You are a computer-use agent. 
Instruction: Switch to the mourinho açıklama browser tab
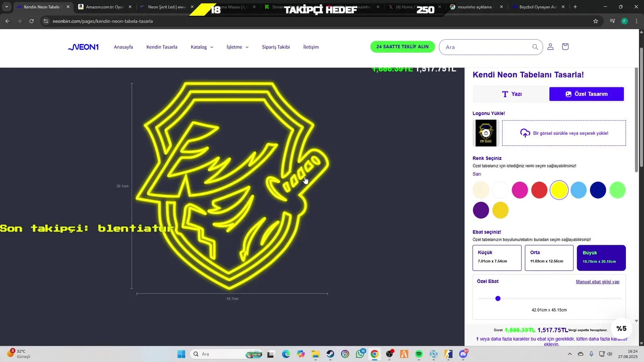[x=475, y=7]
